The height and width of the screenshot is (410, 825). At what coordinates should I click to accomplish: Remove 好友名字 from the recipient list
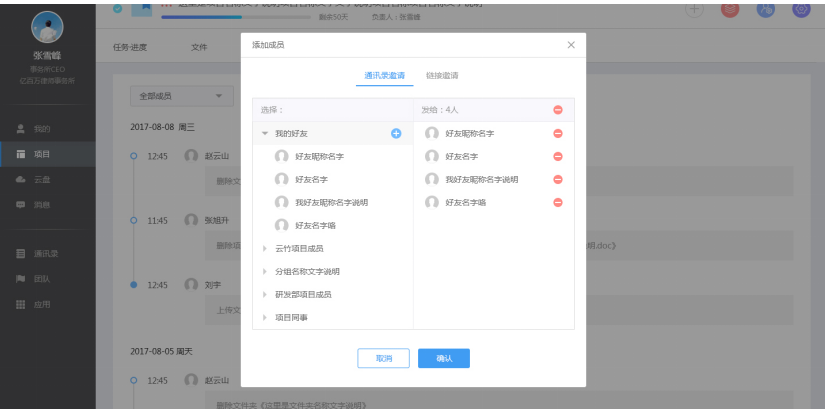pos(558,156)
